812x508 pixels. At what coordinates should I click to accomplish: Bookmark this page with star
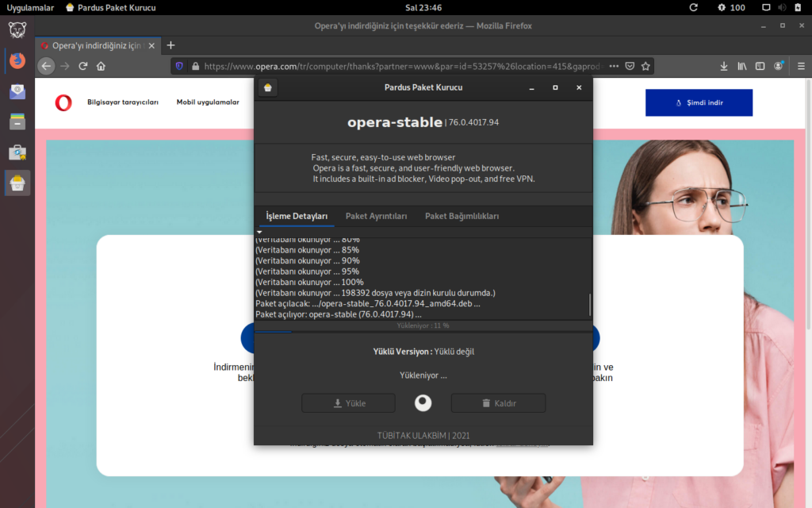coord(645,67)
